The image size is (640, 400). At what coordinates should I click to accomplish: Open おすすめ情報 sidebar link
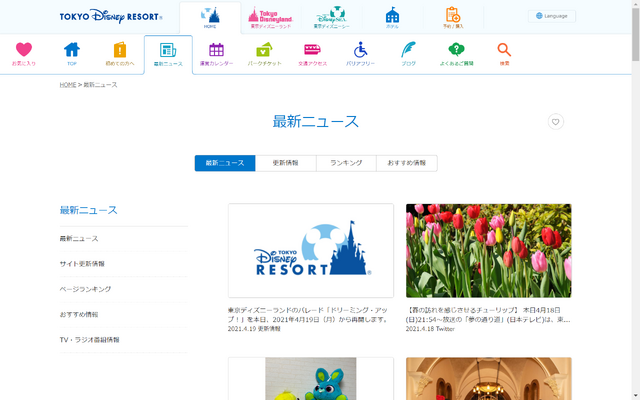click(79, 314)
